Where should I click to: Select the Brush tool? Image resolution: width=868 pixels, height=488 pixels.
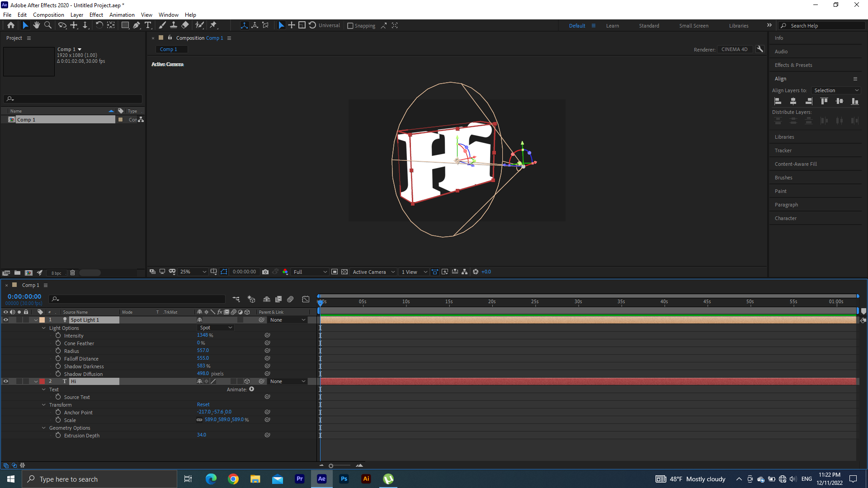click(162, 25)
